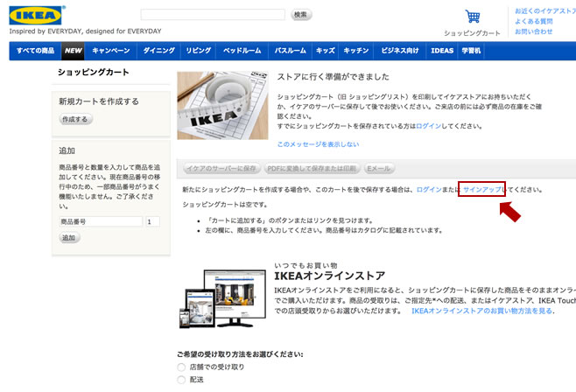Click the ストアに行く準備ができました heading

point(333,77)
